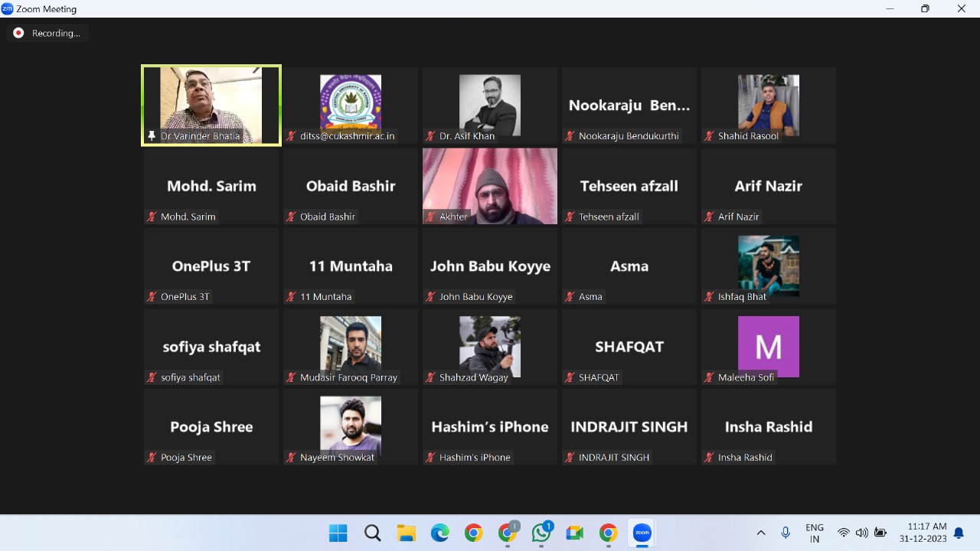Click Dr. Asif Khan's profile photo
980x551 pixels.
(490, 103)
